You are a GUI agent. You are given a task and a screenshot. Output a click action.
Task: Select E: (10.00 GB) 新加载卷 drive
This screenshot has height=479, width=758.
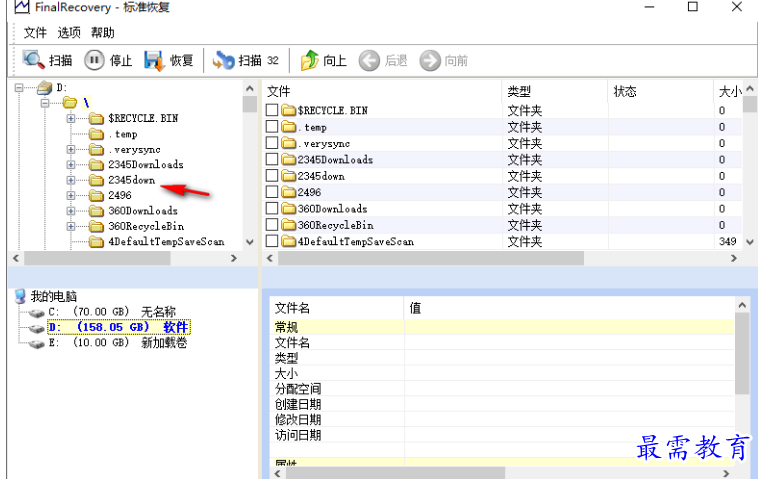click(117, 343)
